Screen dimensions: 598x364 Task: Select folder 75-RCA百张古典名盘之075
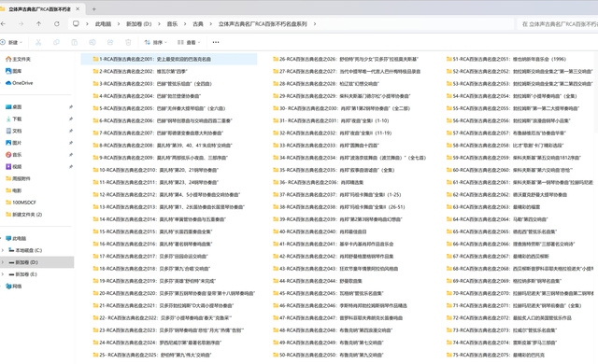[x=495, y=355]
